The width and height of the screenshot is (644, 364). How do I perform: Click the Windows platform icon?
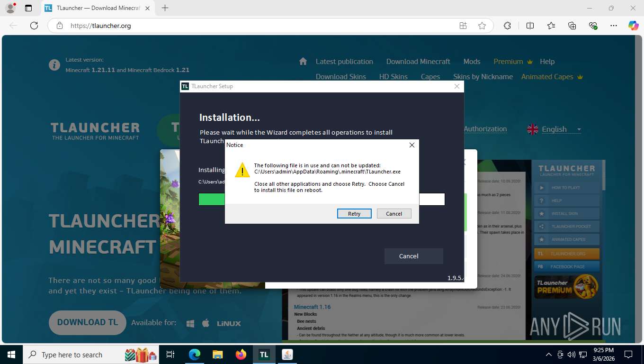tap(190, 323)
